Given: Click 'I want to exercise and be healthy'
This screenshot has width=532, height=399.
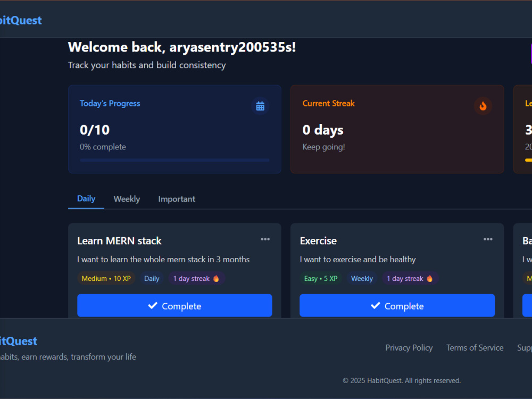Looking at the screenshot, I should point(358,260).
